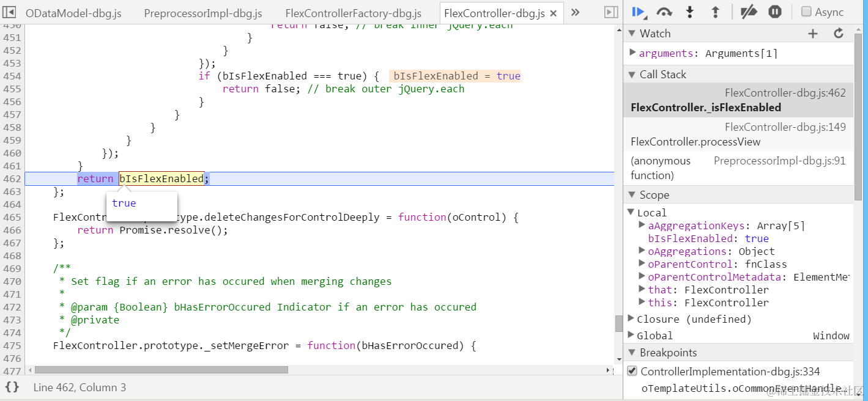
Task: Expand the arguments watch entry
Action: pos(632,53)
